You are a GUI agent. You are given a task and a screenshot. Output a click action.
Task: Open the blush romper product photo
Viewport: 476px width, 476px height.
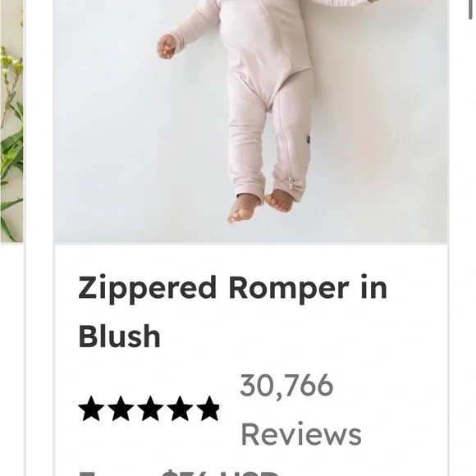(251, 121)
